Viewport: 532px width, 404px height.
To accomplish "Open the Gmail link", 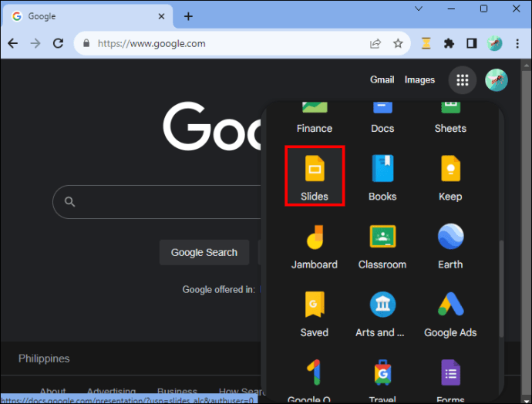I will point(382,79).
